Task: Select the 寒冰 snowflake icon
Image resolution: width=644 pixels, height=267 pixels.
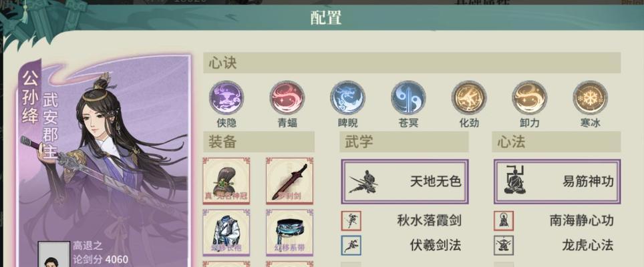Action: click(590, 98)
